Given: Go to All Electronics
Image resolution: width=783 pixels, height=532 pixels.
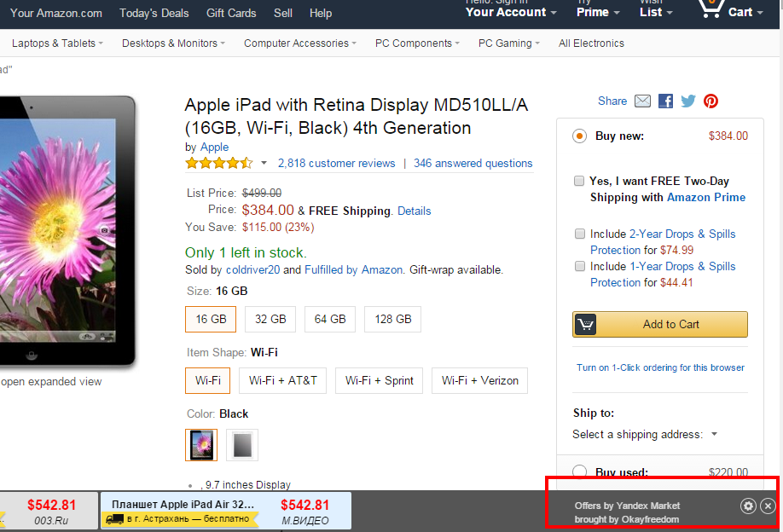Looking at the screenshot, I should pos(591,43).
